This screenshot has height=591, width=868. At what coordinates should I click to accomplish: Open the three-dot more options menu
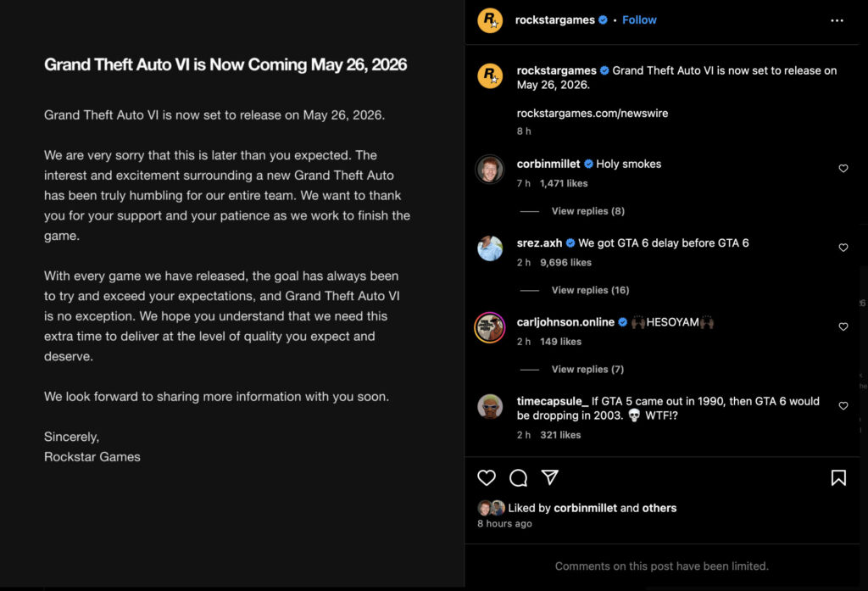pyautogui.click(x=837, y=20)
